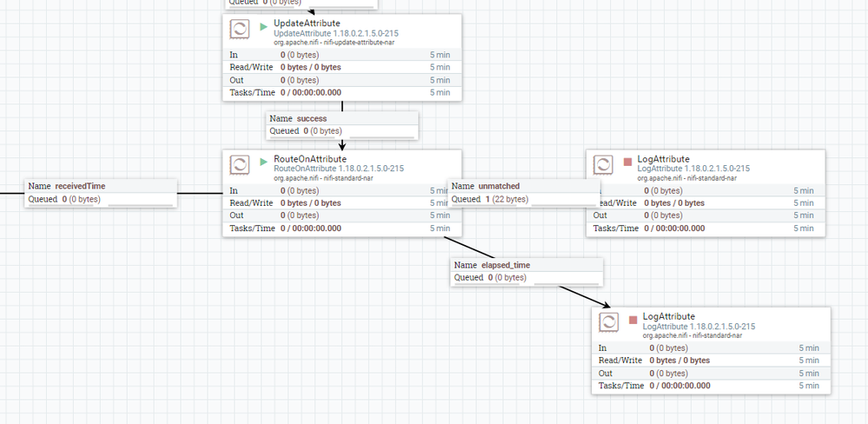Click the In row of lower LogAttribute
Image resolution: width=868 pixels, height=424 pixels.
pos(712,348)
